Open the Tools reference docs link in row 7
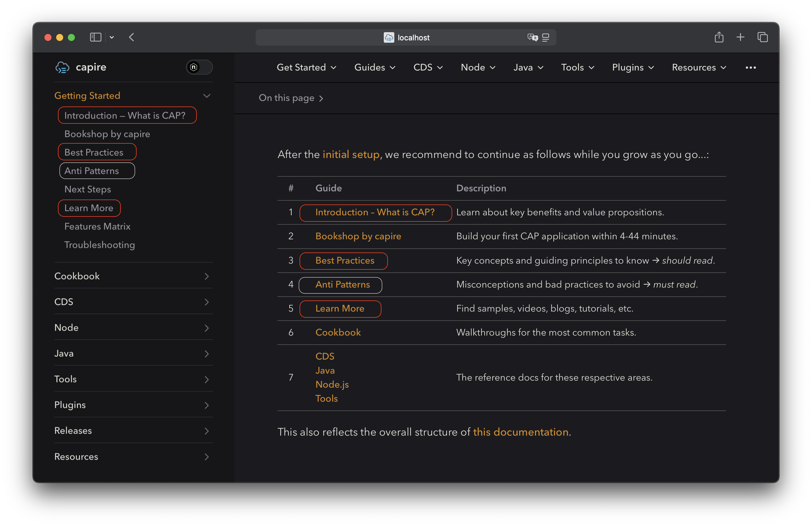The height and width of the screenshot is (526, 812). [x=326, y=398]
